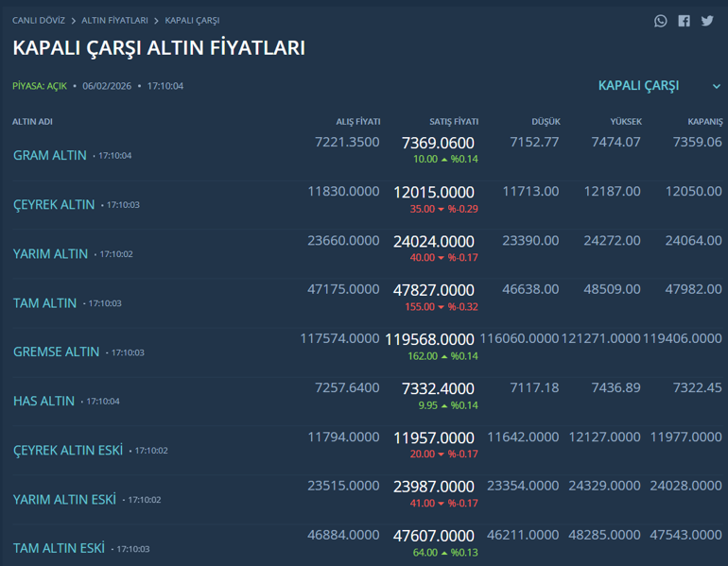Click the Kapanış column header
This screenshot has width=728, height=566.
[704, 122]
